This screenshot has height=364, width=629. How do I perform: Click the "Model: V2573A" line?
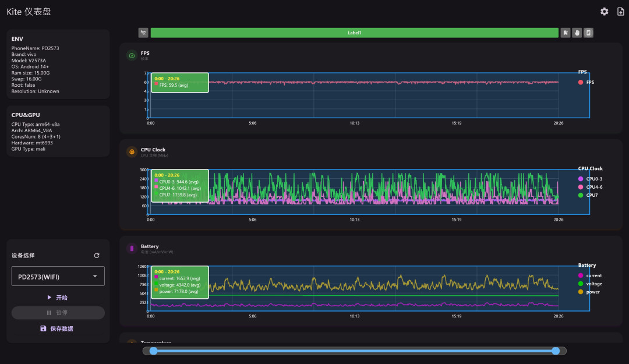click(29, 61)
